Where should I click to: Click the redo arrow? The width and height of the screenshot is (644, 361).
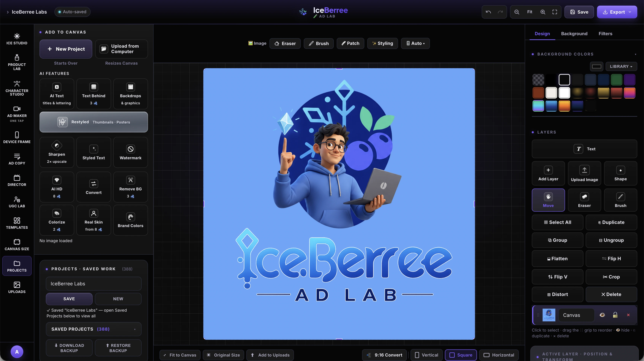click(500, 12)
